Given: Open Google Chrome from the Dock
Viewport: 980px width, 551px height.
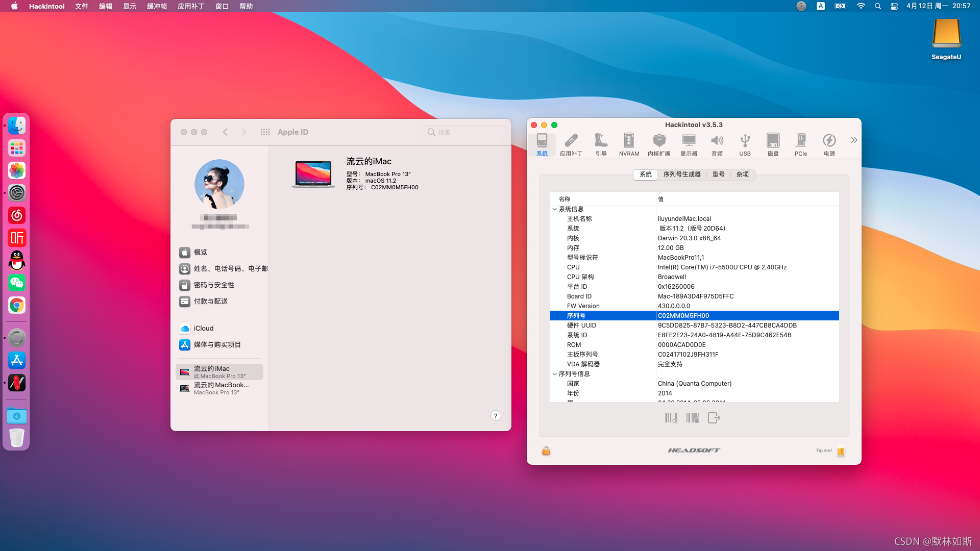Looking at the screenshot, I should click(17, 305).
